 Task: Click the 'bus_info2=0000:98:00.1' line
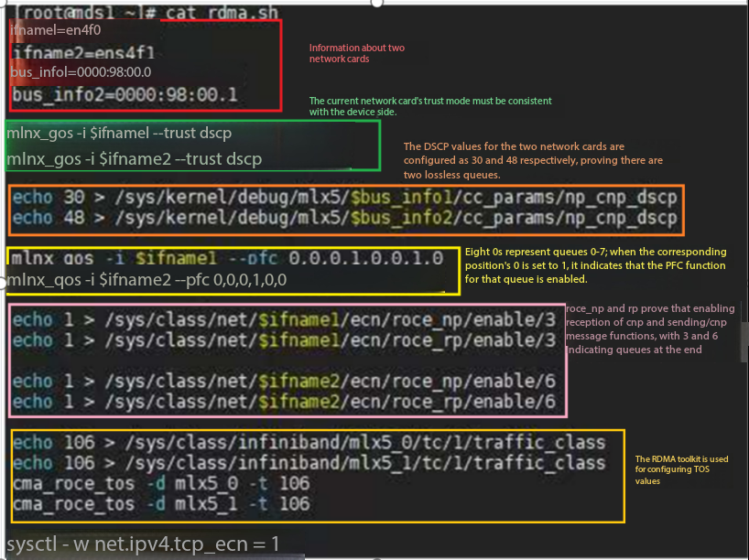coord(125,94)
